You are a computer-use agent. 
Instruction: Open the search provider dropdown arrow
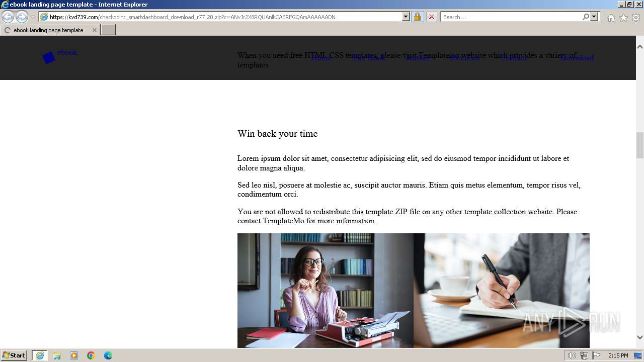(x=594, y=17)
